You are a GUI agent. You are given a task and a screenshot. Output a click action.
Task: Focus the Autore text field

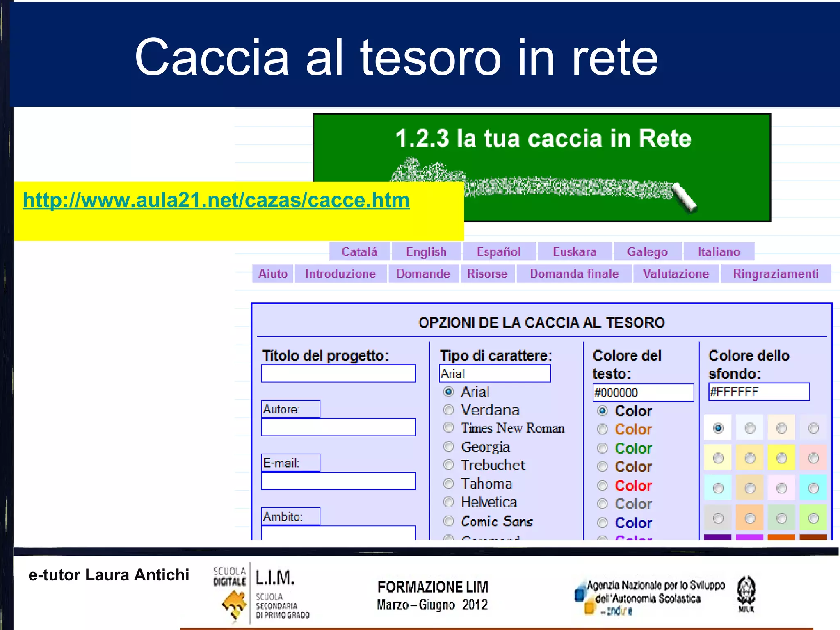click(x=338, y=427)
